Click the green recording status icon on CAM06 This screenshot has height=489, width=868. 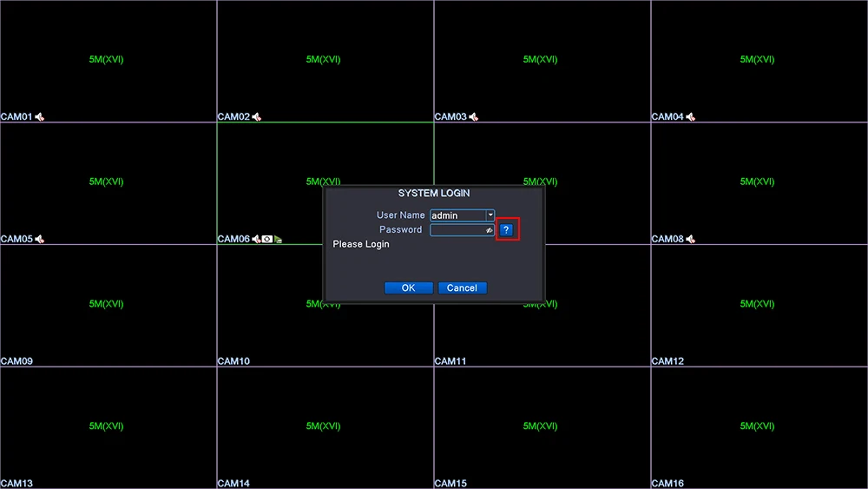tap(279, 239)
